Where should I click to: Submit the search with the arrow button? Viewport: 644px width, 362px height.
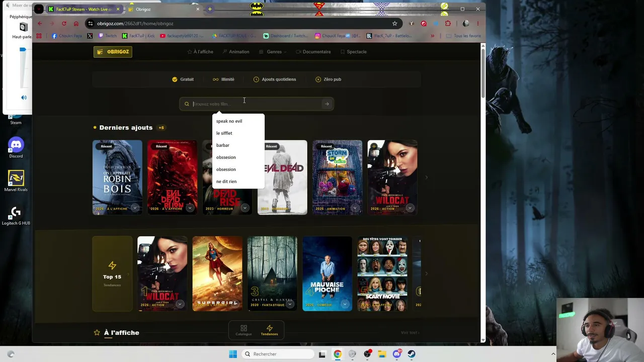click(327, 104)
